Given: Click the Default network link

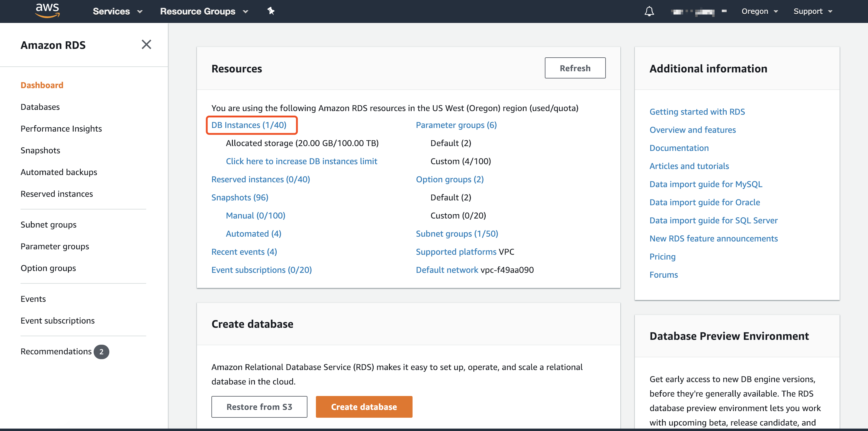Looking at the screenshot, I should click(447, 270).
